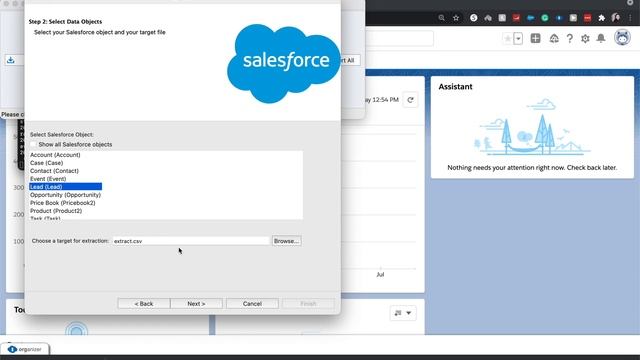Open the Trailhead guidance icon in Salesforce header

tap(554, 38)
